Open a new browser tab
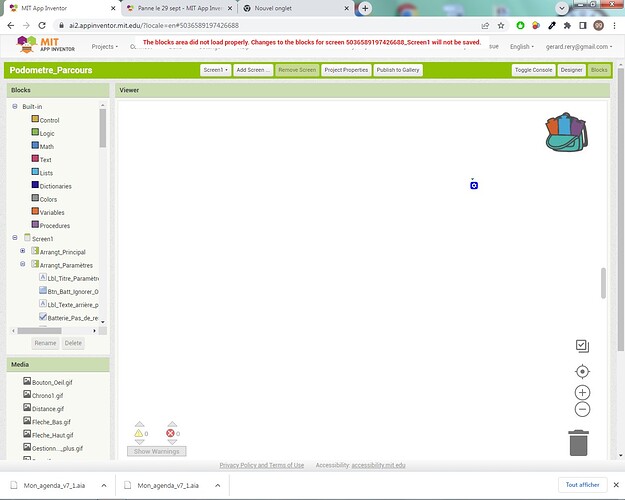This screenshot has width=625, height=500. pyautogui.click(x=365, y=8)
